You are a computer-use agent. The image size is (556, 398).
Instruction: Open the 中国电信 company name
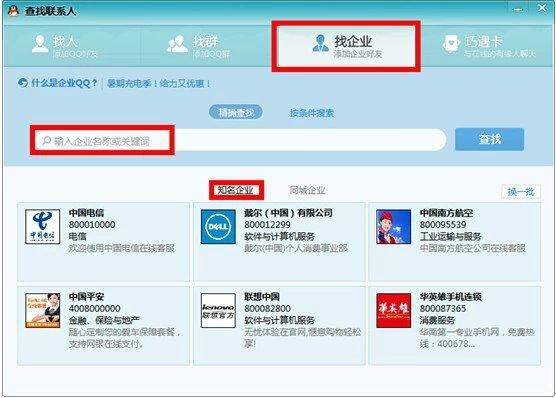coord(86,213)
